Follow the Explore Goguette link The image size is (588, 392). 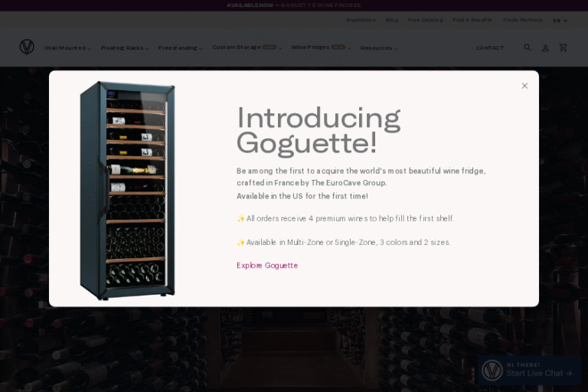[267, 266]
